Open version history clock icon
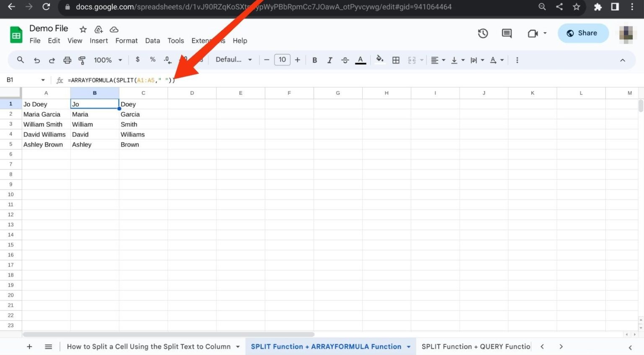The image size is (644, 355). pyautogui.click(x=483, y=33)
